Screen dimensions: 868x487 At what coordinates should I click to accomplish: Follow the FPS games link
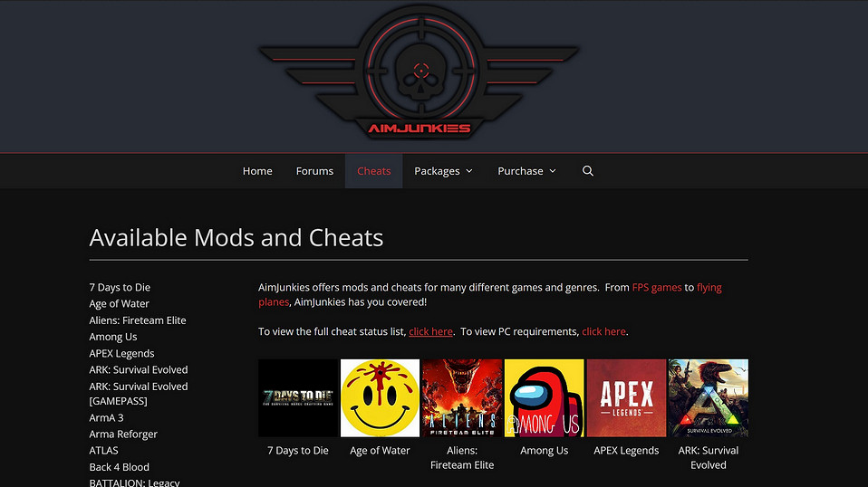pyautogui.click(x=657, y=288)
